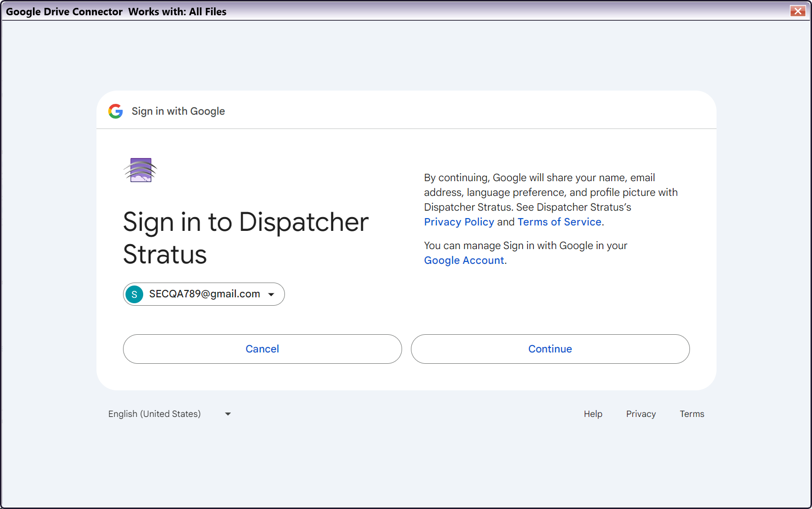Screen dimensions: 812x509
Task: Click the teal S account avatar
Action: pyautogui.click(x=134, y=294)
